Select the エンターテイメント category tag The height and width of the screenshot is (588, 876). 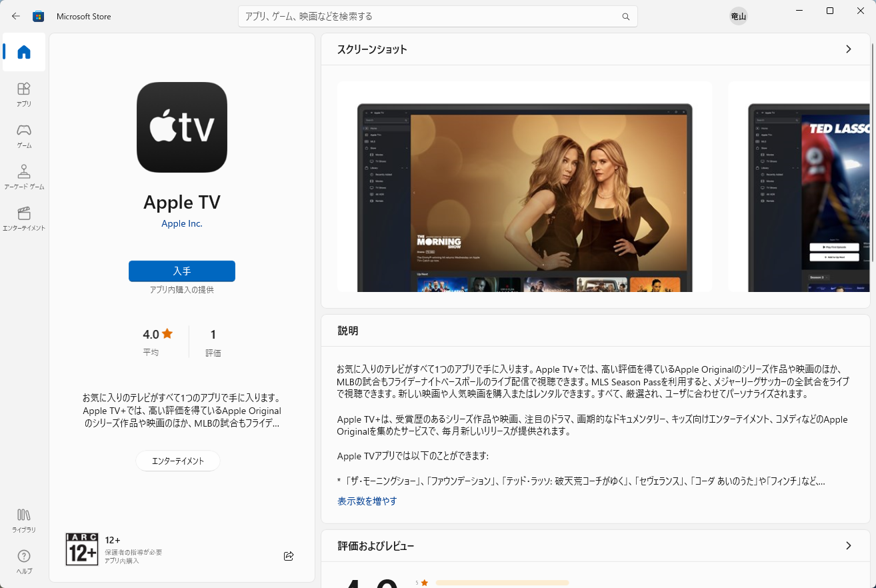[x=178, y=461]
